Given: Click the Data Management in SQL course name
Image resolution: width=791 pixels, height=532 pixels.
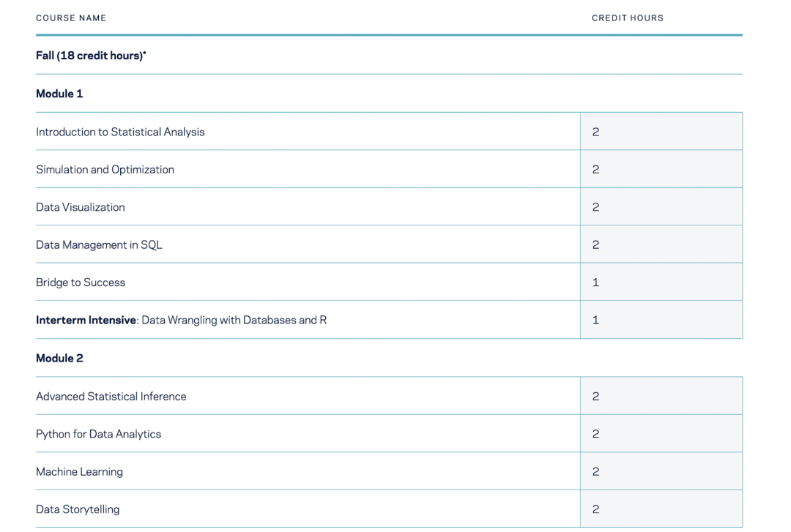Looking at the screenshot, I should [99, 245].
